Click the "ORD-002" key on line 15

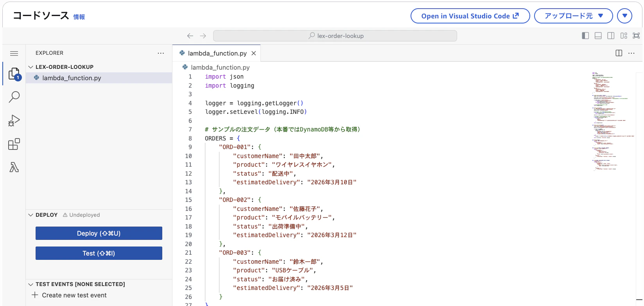pyautogui.click(x=235, y=200)
